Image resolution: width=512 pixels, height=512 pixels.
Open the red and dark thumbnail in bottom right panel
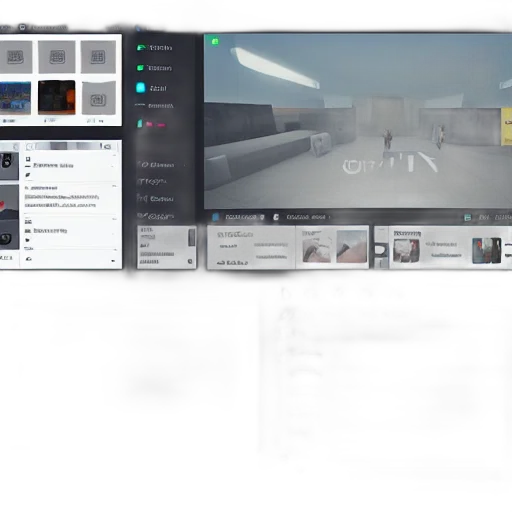(406, 251)
